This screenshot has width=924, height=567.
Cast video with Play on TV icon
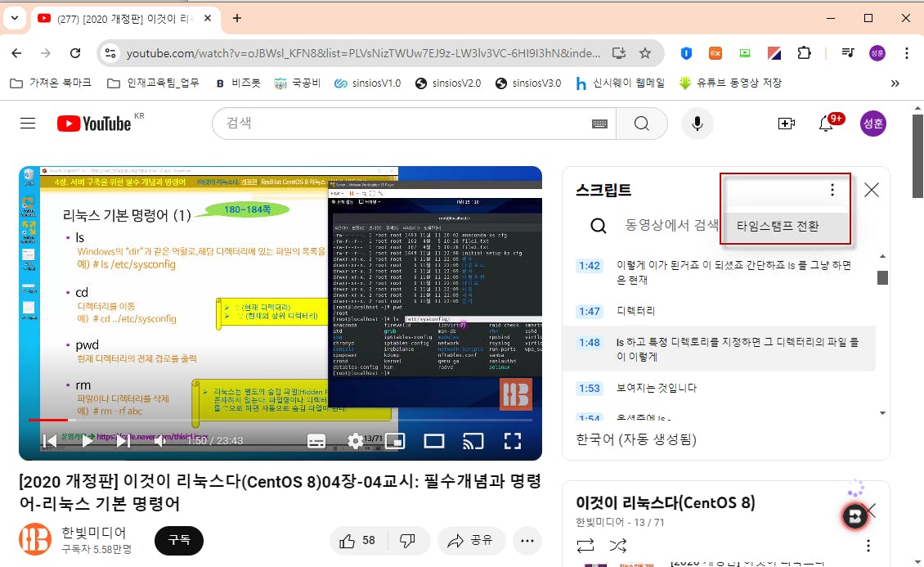coord(473,441)
